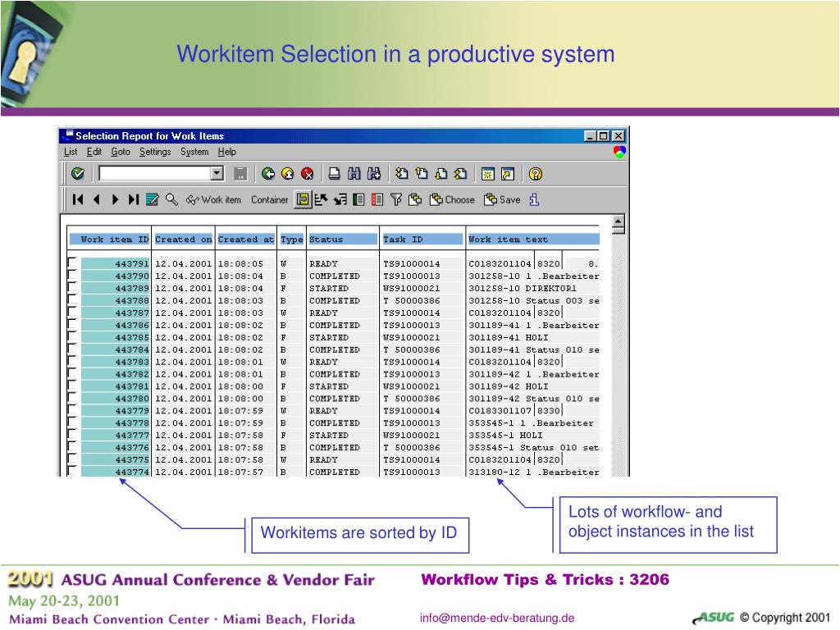Click the Previous Page icon in the standard toolbar
The width and height of the screenshot is (840, 630).
click(x=422, y=174)
